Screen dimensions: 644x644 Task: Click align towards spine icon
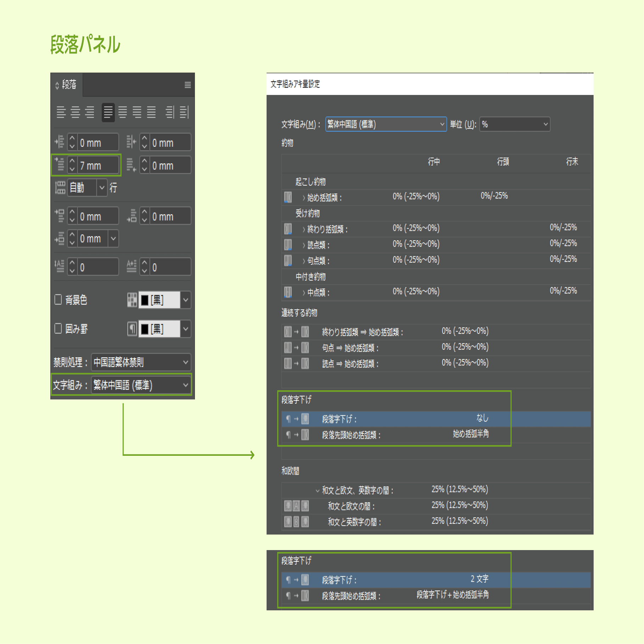[170, 112]
